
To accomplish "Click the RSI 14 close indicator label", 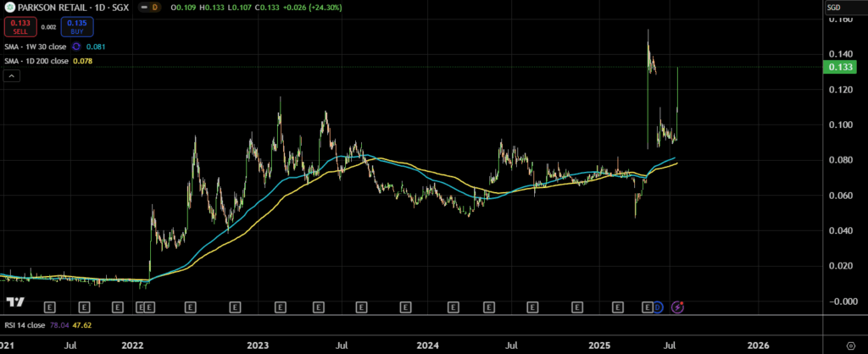I will 24,324.
